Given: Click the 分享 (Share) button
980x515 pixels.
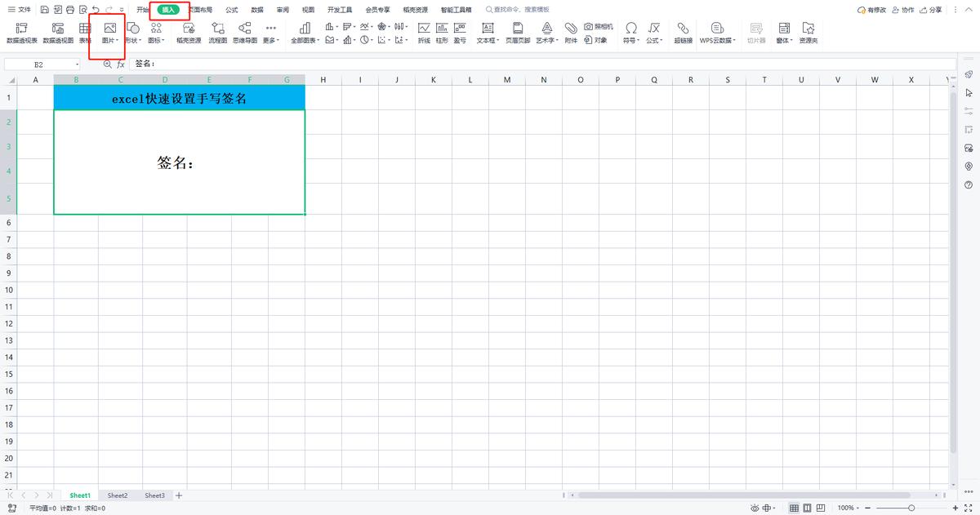Looking at the screenshot, I should coord(931,10).
